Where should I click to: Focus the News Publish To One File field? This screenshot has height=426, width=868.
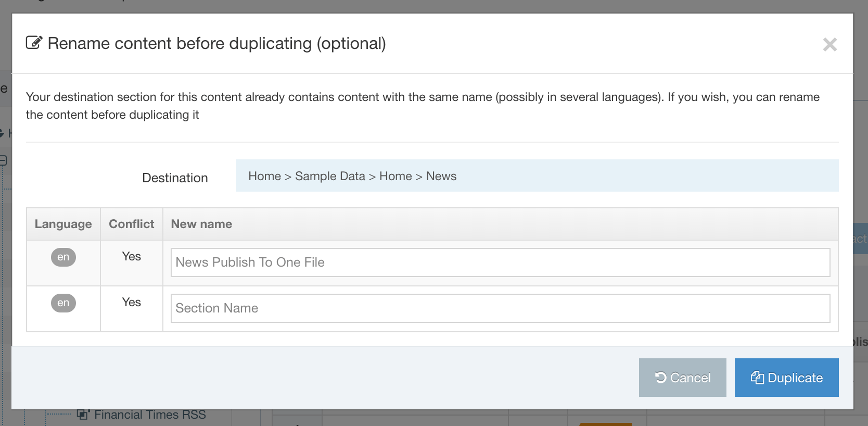[500, 262]
